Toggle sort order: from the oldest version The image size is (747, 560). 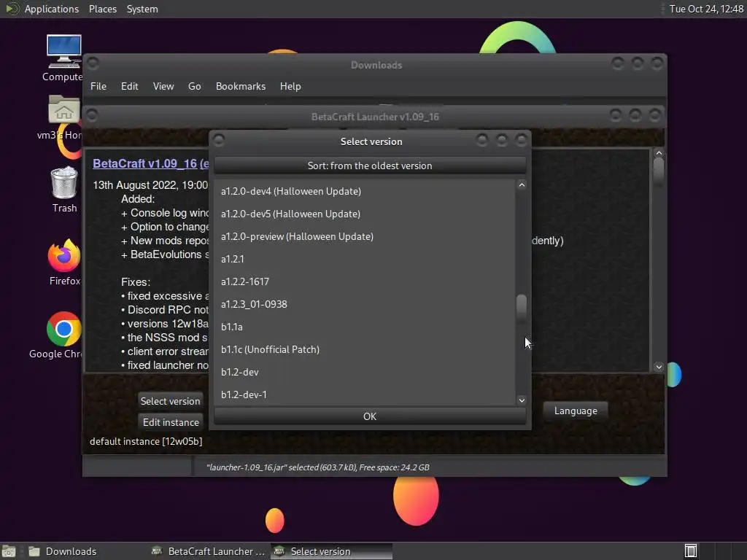(370, 166)
